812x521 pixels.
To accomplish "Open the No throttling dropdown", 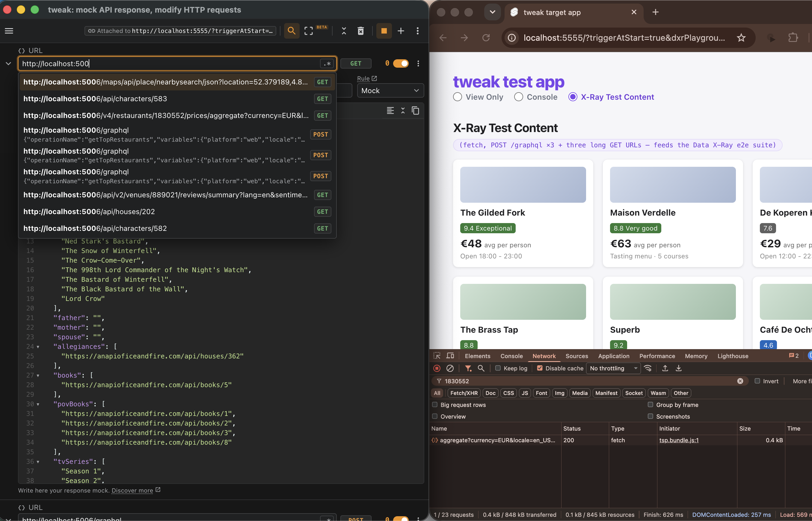I will [x=613, y=368].
